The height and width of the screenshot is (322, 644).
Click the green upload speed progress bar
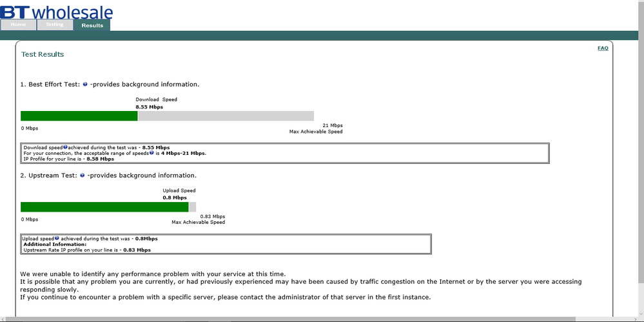[104, 207]
